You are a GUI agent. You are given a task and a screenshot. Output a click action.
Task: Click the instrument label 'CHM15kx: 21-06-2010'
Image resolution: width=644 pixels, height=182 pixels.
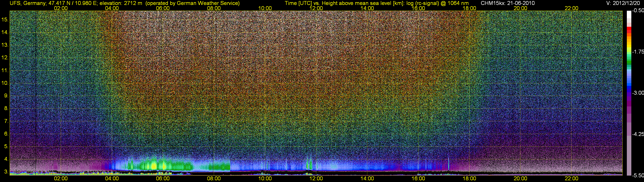tap(507, 3)
